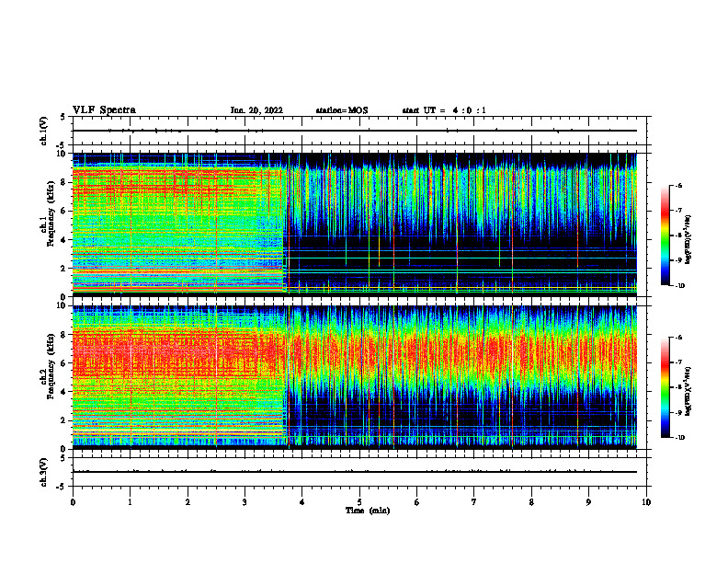Click the ch.2 spectrogram color bar

pyautogui.click(x=665, y=387)
